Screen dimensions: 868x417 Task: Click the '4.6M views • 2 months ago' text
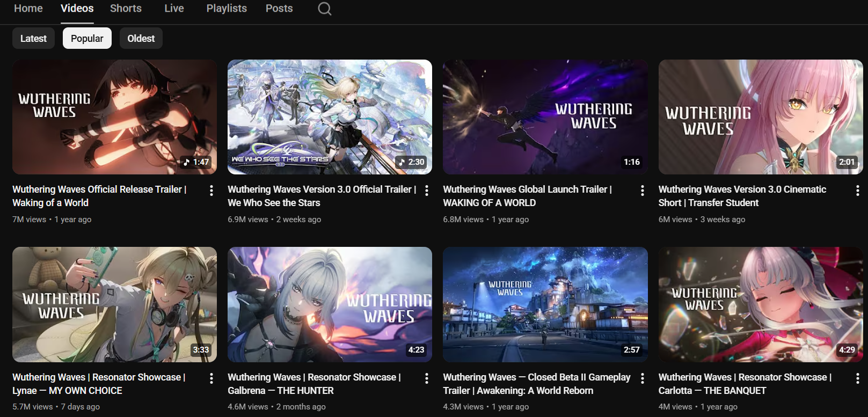pos(276,407)
